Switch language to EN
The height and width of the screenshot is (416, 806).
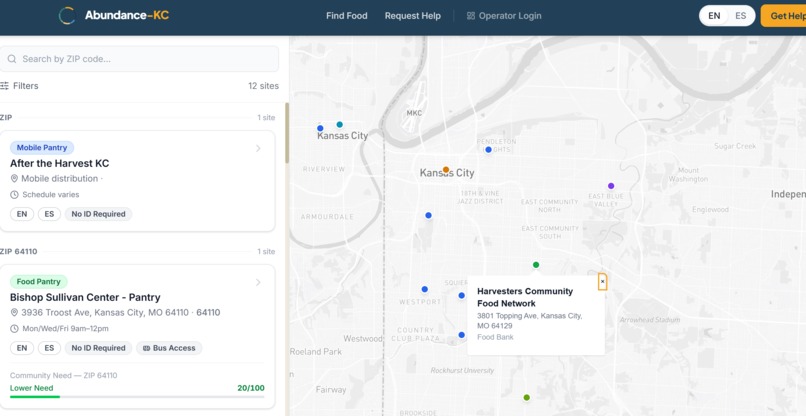pyautogui.click(x=714, y=16)
